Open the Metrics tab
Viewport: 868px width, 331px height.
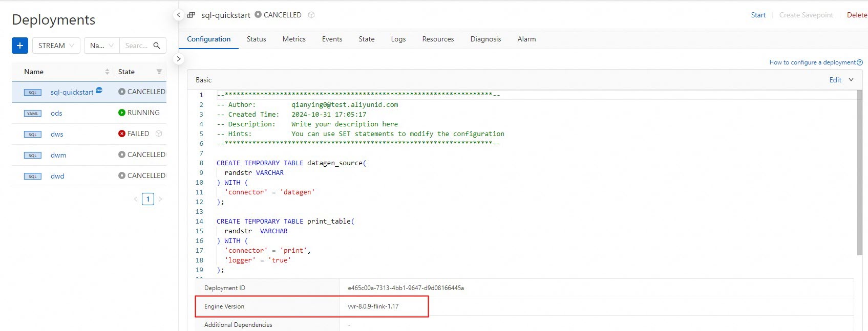[x=294, y=39]
